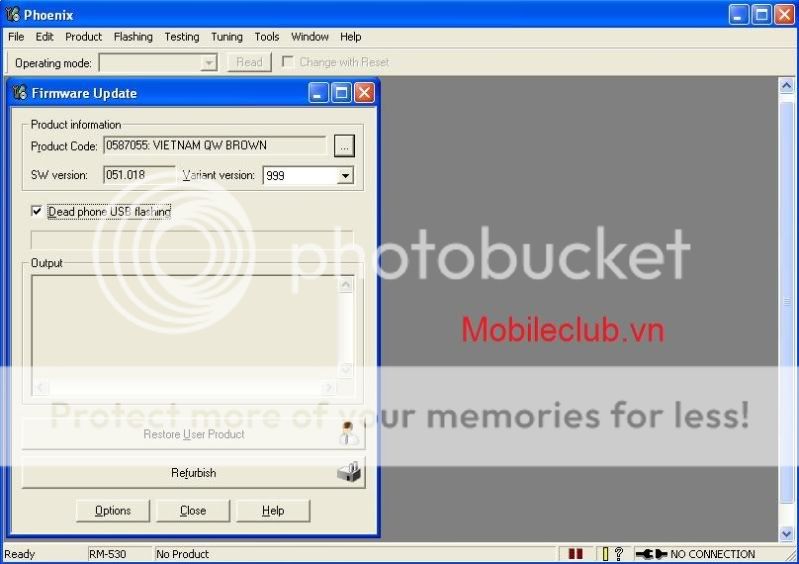Click the Output box scroll down arrow
The height and width of the screenshot is (564, 799).
tap(345, 368)
